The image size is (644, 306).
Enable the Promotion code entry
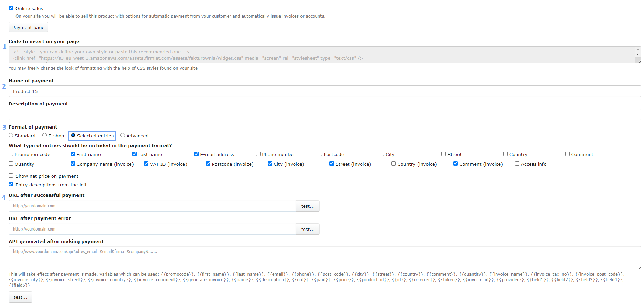[x=11, y=154]
